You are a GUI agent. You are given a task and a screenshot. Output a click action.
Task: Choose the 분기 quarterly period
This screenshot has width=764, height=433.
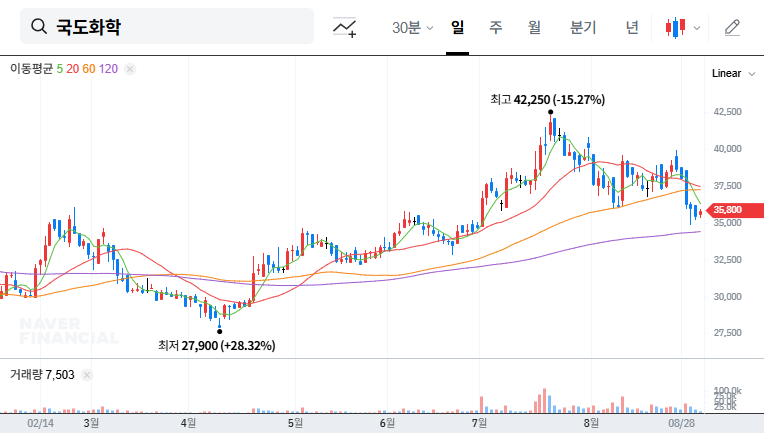point(583,27)
